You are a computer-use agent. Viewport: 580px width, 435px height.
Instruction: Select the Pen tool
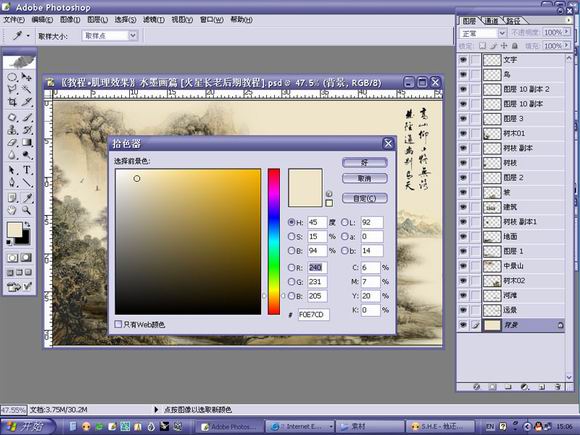pos(12,182)
